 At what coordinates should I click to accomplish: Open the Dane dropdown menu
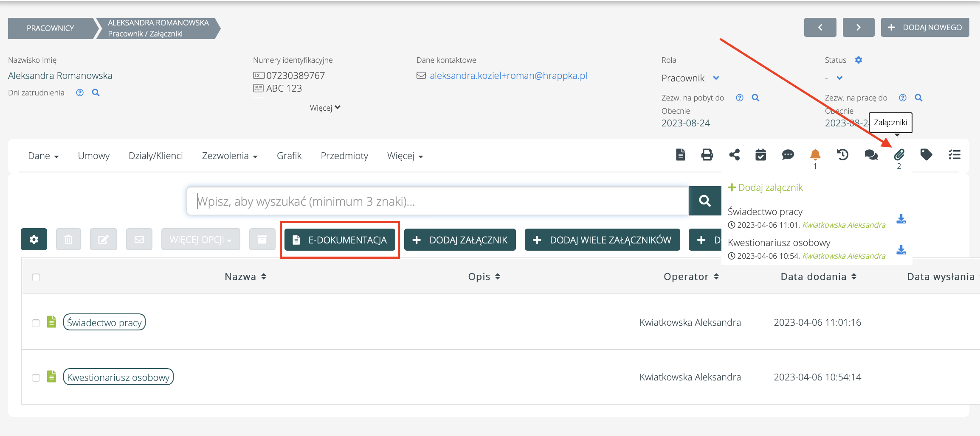click(x=43, y=156)
